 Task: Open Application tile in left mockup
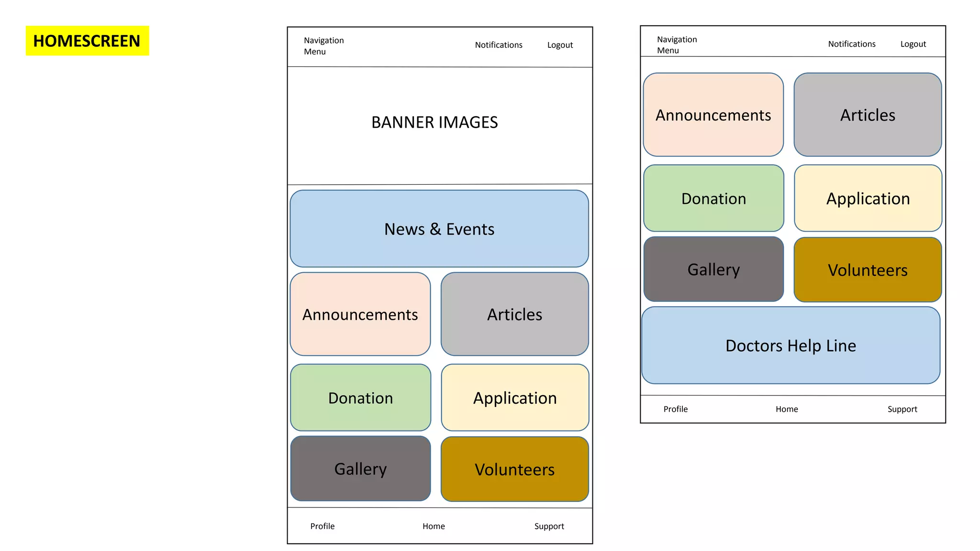[x=515, y=398]
